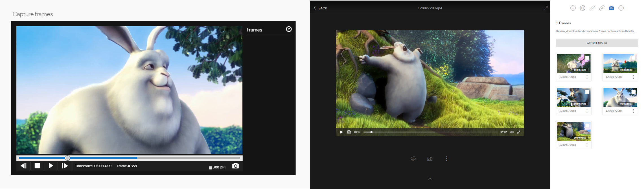
Task: Open options menu for the 00:00:16:02 frame
Action: point(633,111)
